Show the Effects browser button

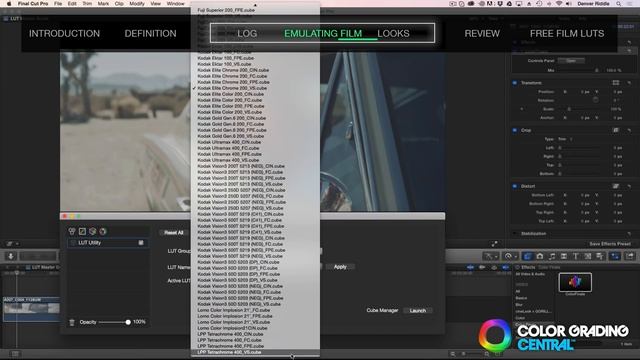coord(527,256)
